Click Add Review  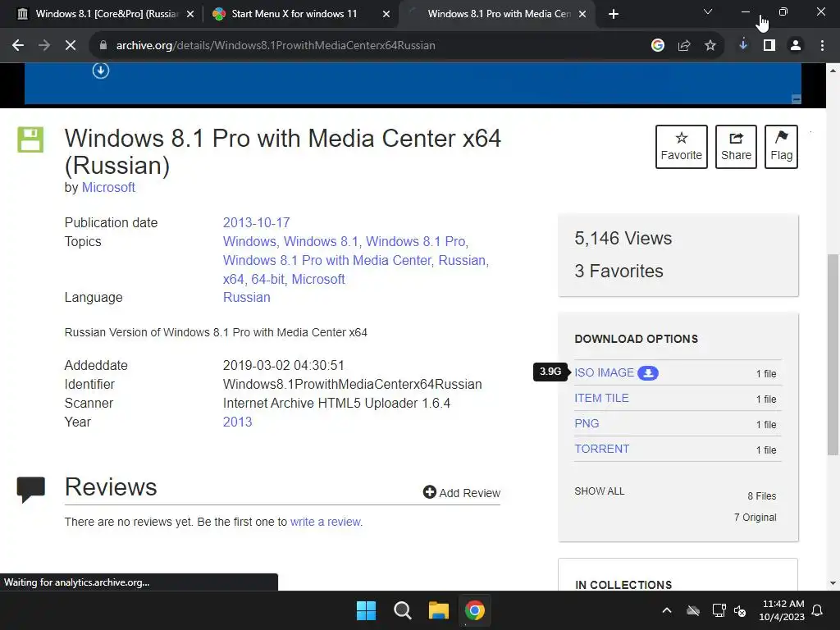click(x=462, y=493)
